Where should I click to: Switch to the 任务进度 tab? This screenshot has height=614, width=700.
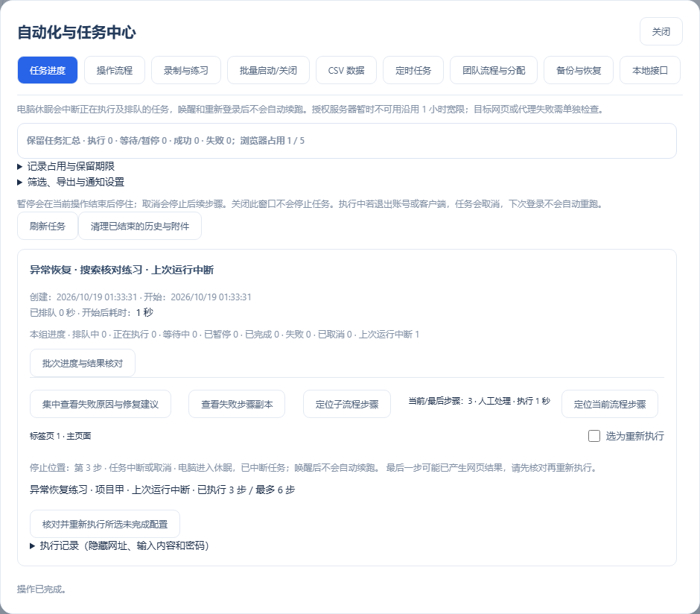48,70
